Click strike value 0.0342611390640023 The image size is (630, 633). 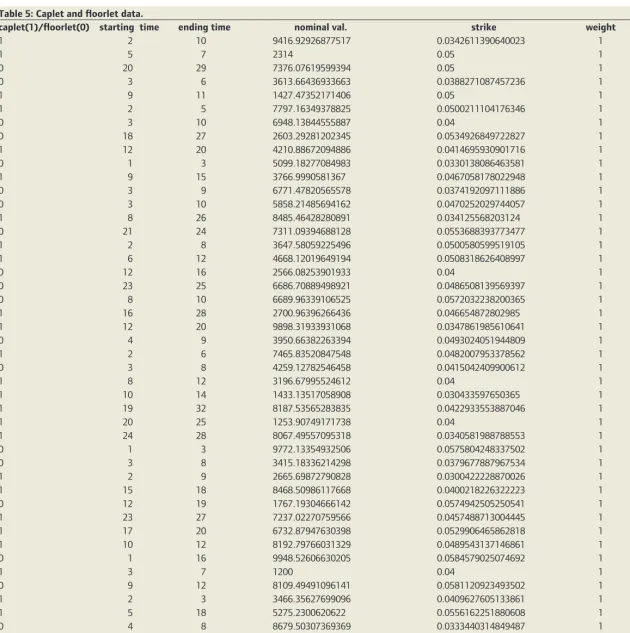pyautogui.click(x=481, y=41)
